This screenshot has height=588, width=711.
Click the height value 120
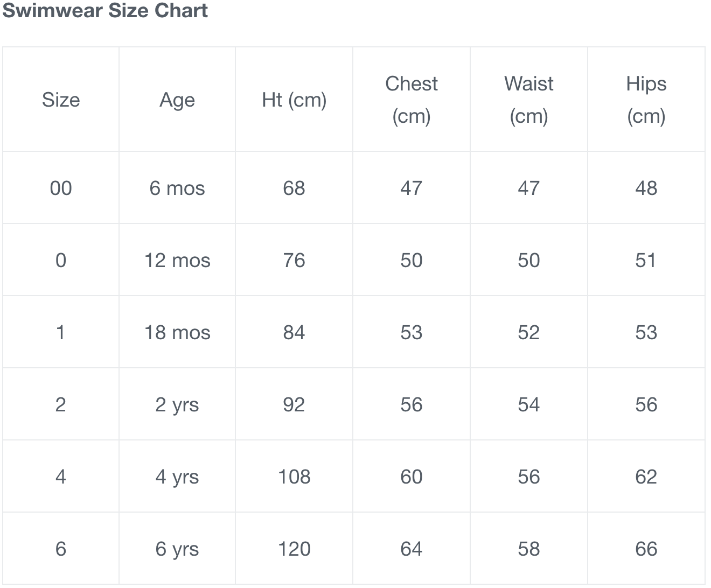294,549
